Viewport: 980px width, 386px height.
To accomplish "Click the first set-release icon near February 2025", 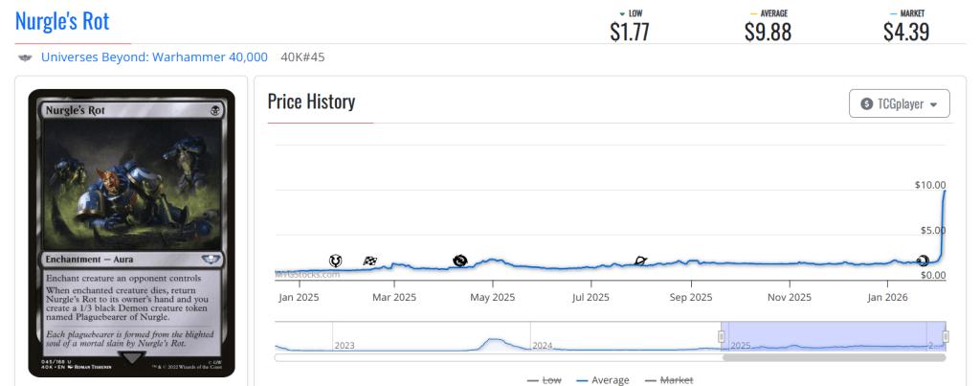I will (x=336, y=261).
